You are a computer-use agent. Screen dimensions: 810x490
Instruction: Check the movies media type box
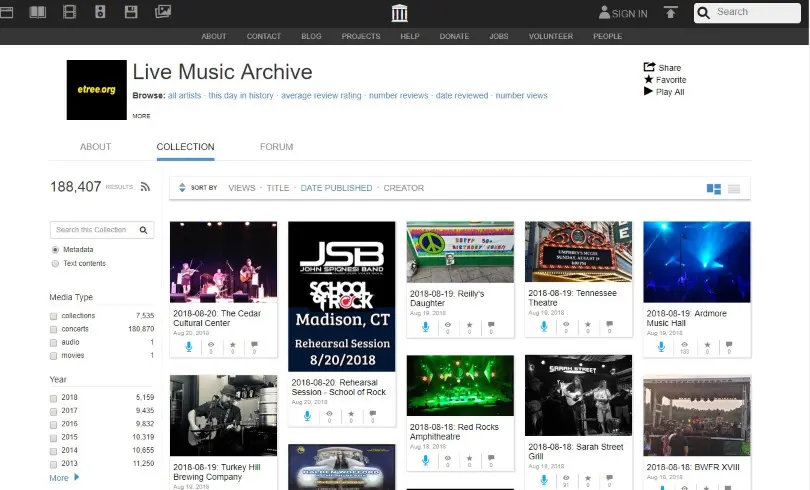pos(53,356)
